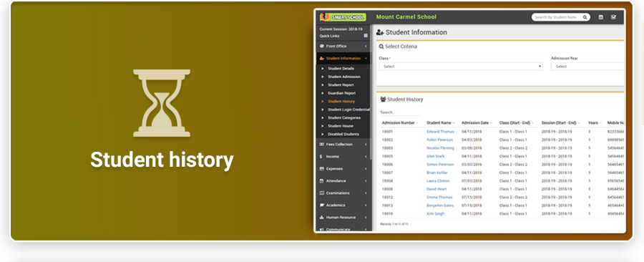Expand the Examinations sidebar section
644x262 pixels.
tap(343, 193)
